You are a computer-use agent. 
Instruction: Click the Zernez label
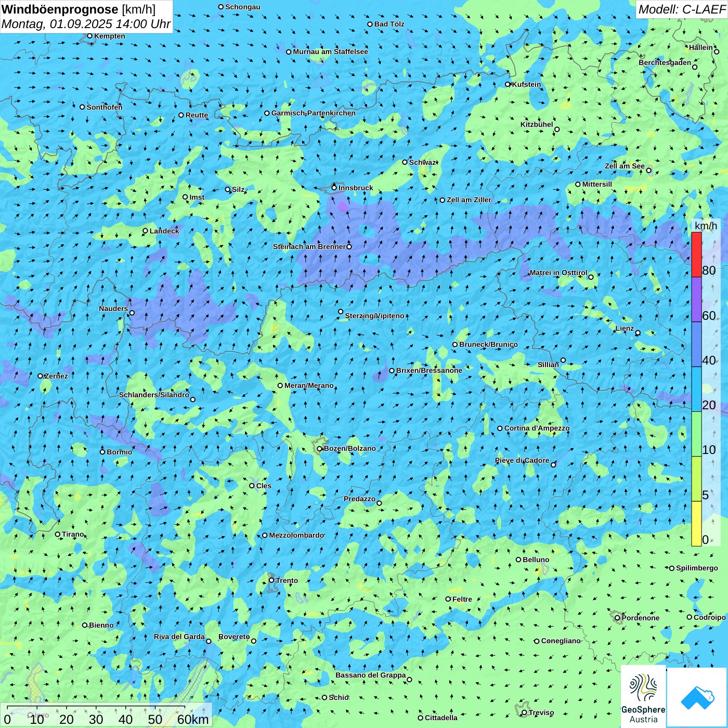[56, 376]
